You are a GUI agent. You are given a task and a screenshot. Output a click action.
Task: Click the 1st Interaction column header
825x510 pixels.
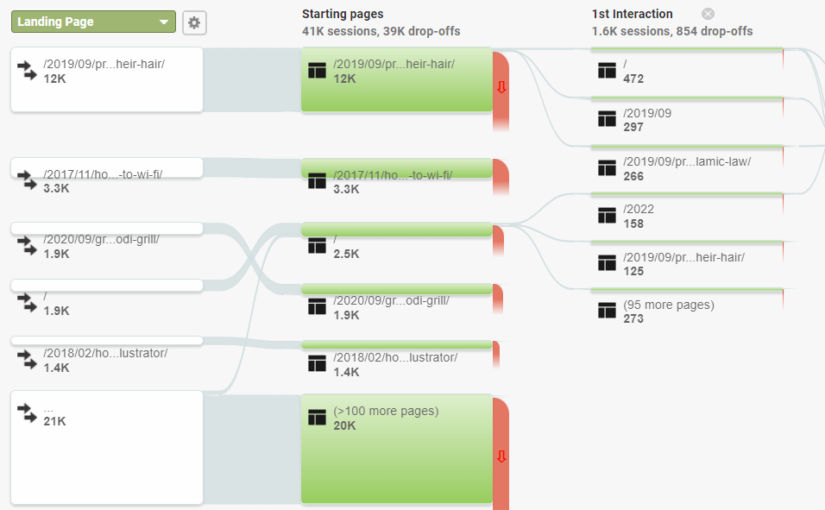632,14
